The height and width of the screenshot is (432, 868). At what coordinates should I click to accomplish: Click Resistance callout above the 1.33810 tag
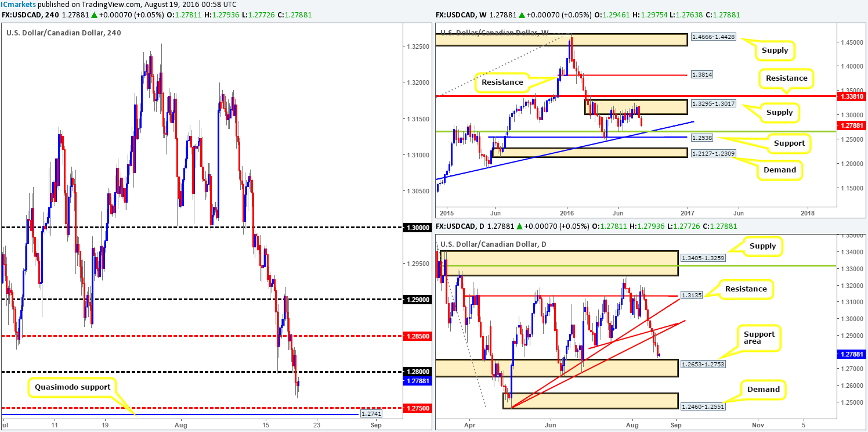click(x=786, y=78)
